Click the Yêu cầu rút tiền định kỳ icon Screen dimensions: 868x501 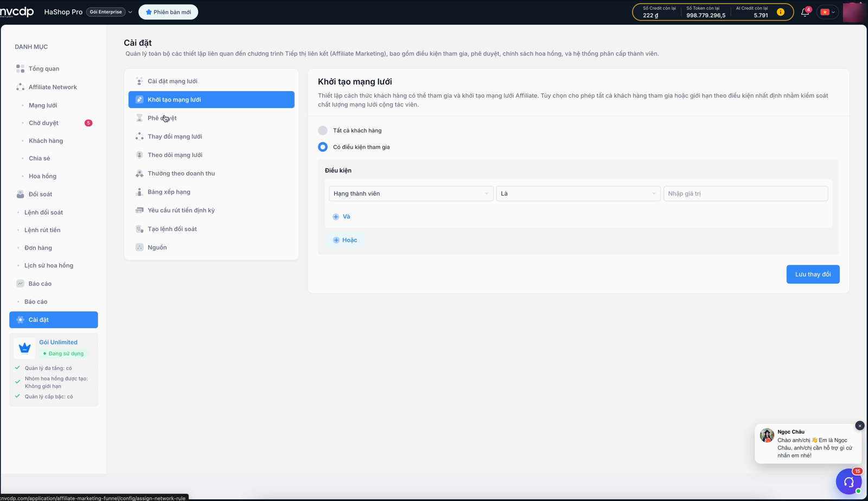tap(139, 210)
